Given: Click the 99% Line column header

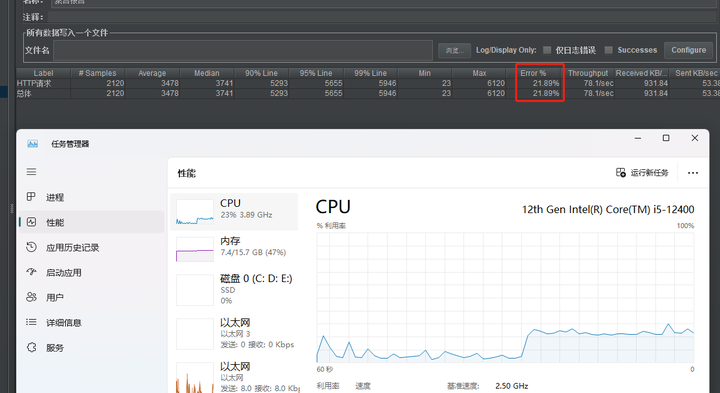Looking at the screenshot, I should tap(371, 73).
